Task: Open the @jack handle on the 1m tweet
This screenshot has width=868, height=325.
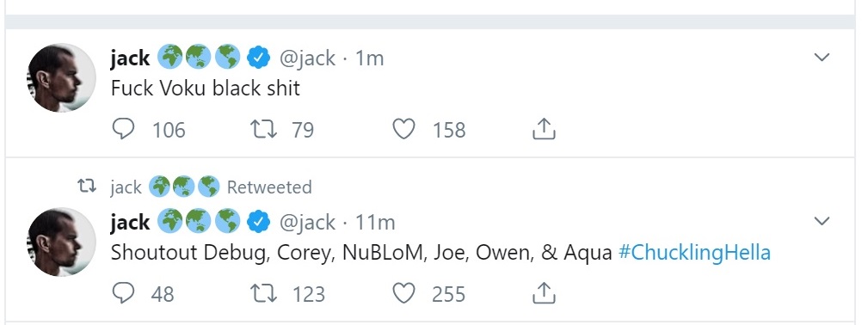Action: pos(307,58)
